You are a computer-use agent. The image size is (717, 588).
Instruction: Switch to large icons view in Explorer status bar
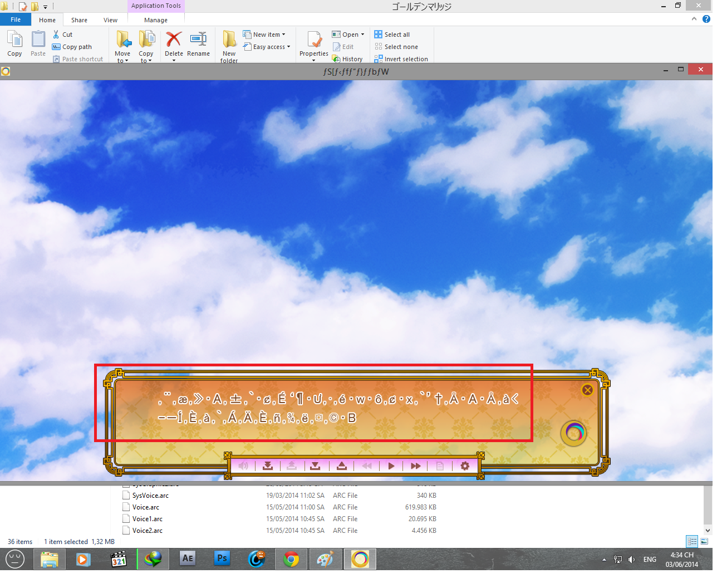(x=704, y=541)
